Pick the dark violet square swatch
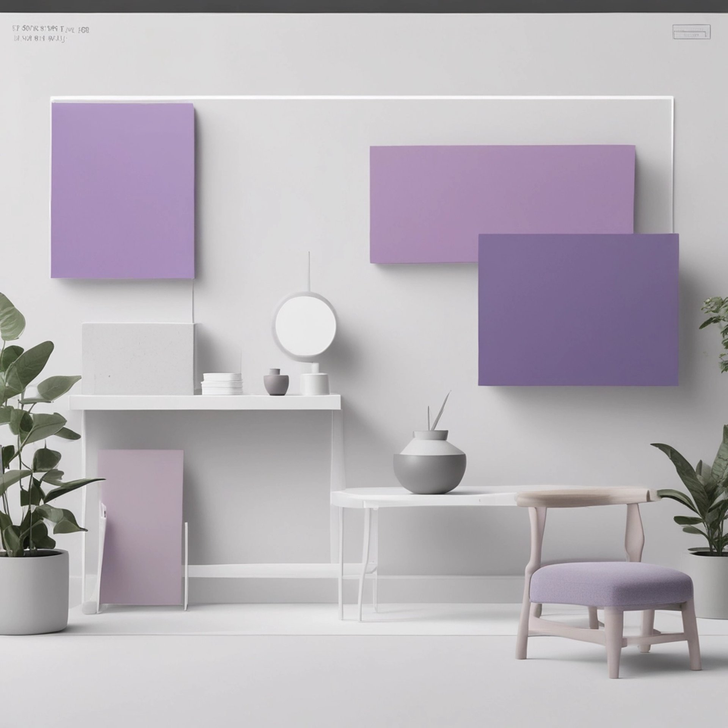 pyautogui.click(x=578, y=309)
